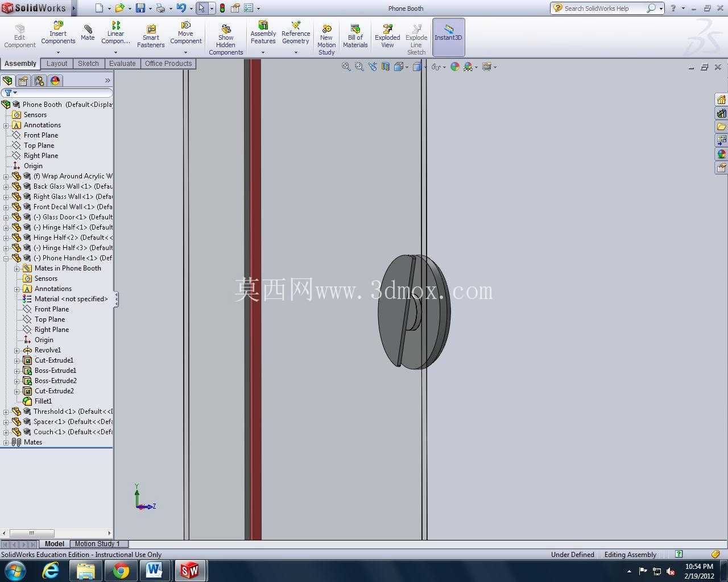Open Google Chrome from taskbar
Viewport: 728px width, 582px height.
tap(121, 570)
